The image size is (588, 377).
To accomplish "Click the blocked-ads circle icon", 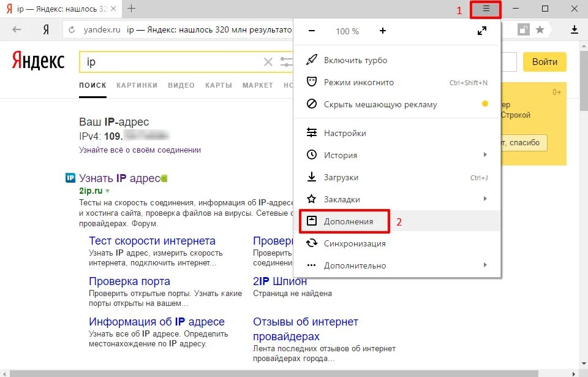I will (x=312, y=104).
